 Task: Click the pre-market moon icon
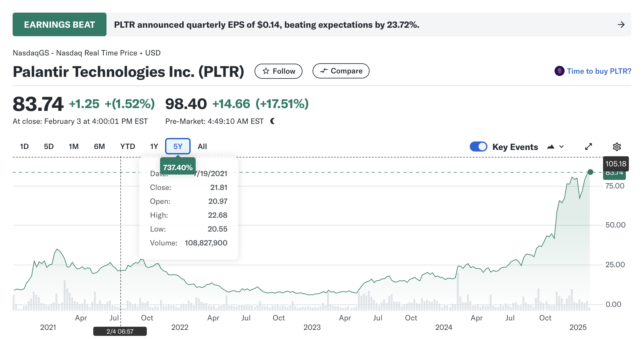pyautogui.click(x=273, y=121)
